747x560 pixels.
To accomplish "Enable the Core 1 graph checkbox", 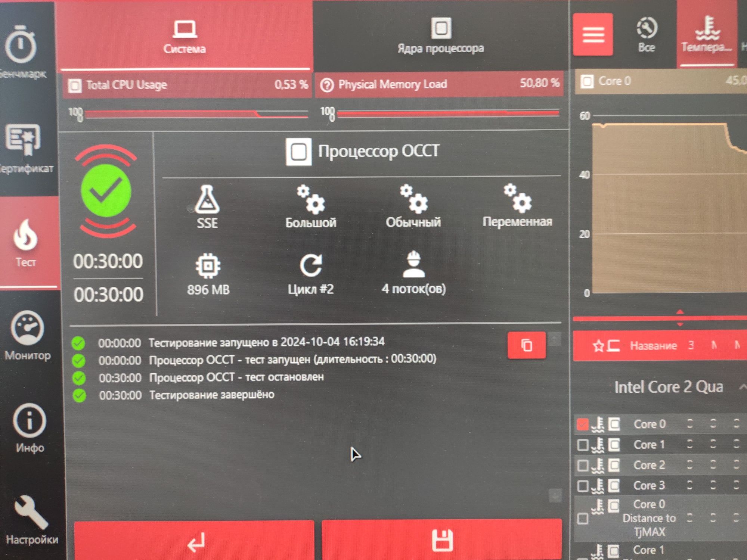I will [583, 445].
